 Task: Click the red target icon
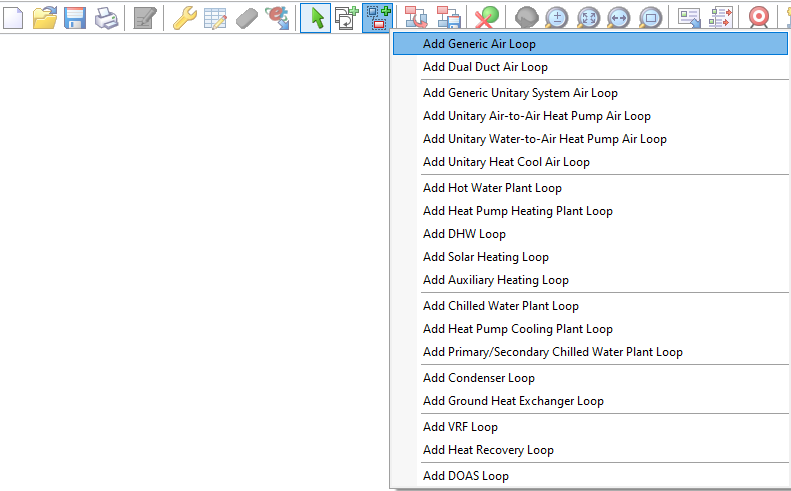[x=759, y=17]
